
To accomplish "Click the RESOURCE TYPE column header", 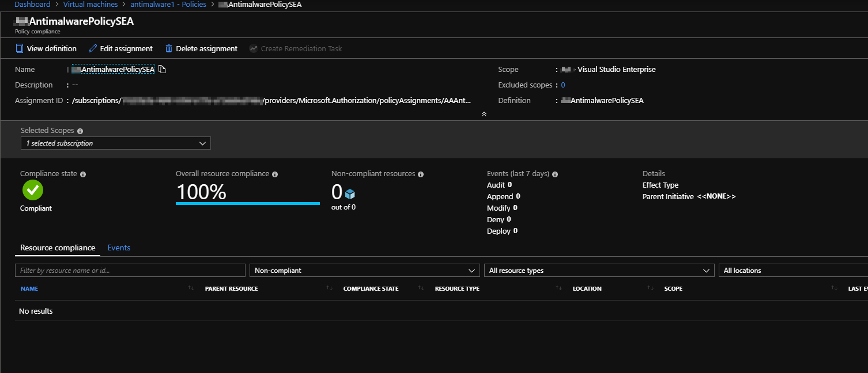I will point(457,288).
